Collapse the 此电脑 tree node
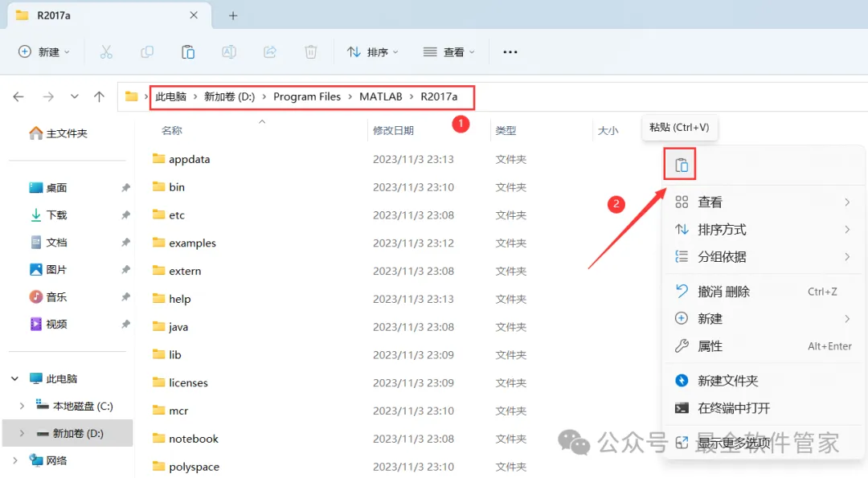 click(x=15, y=378)
